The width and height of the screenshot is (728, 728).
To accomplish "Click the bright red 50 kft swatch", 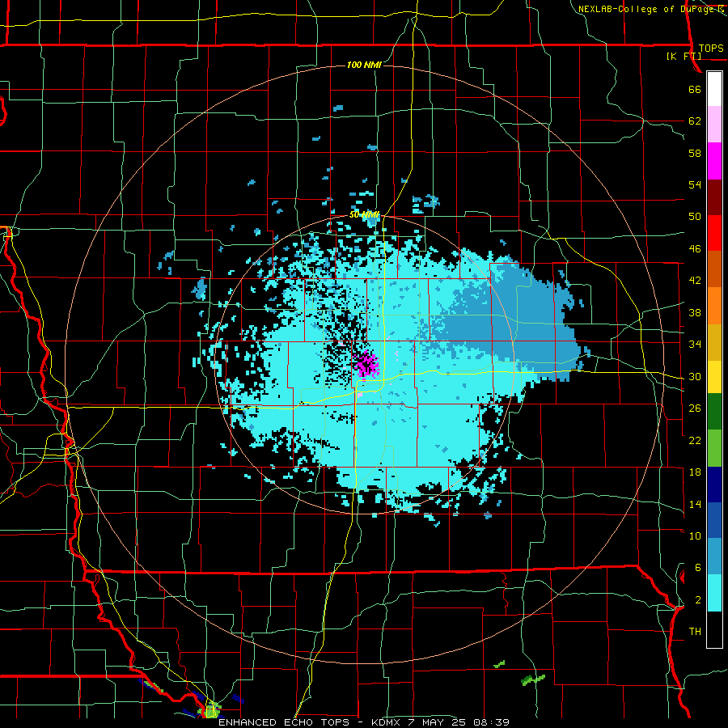I will 714,233.
